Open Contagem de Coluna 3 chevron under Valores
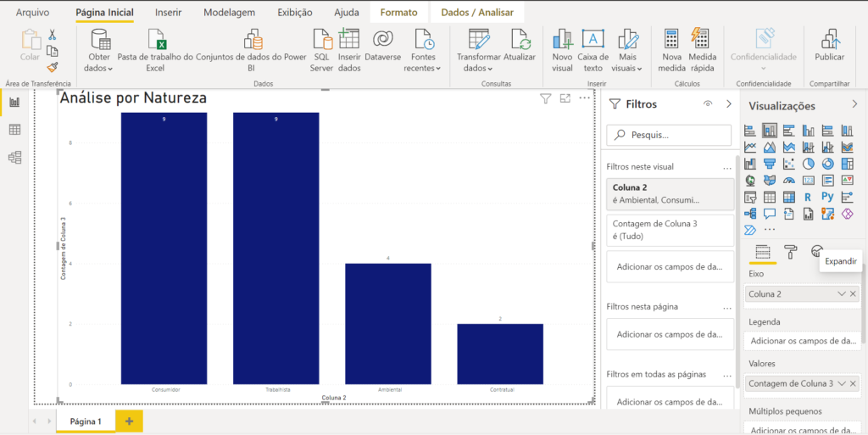This screenshot has width=868, height=435. (x=842, y=383)
